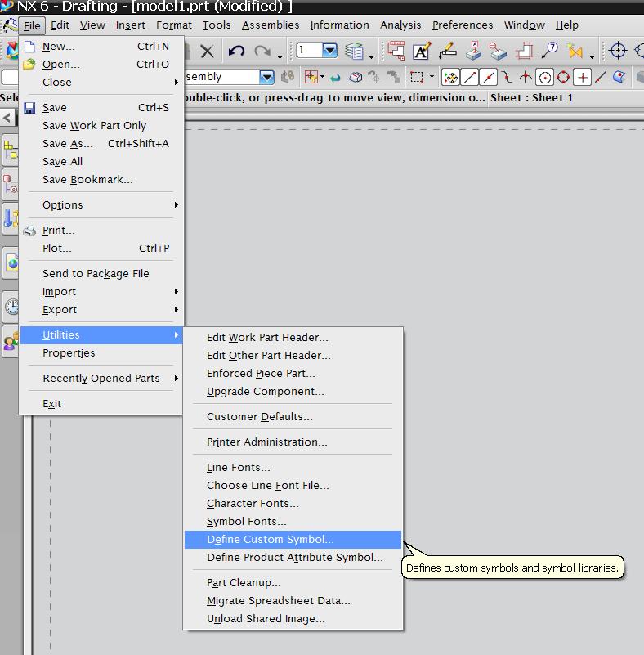Click the Open folder icon in File menu
Viewport: 644px width, 655px height.
29,65
